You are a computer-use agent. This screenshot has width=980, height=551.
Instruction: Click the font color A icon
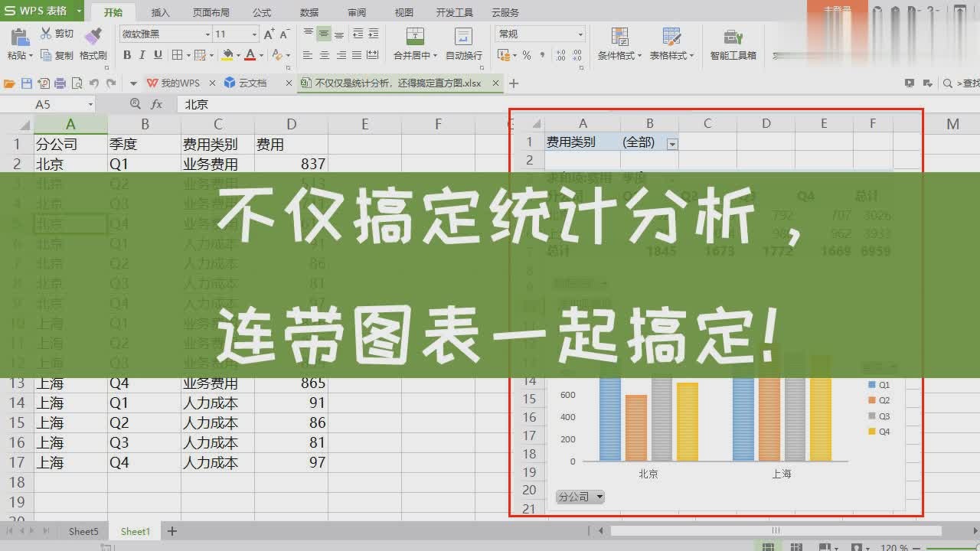tap(250, 55)
